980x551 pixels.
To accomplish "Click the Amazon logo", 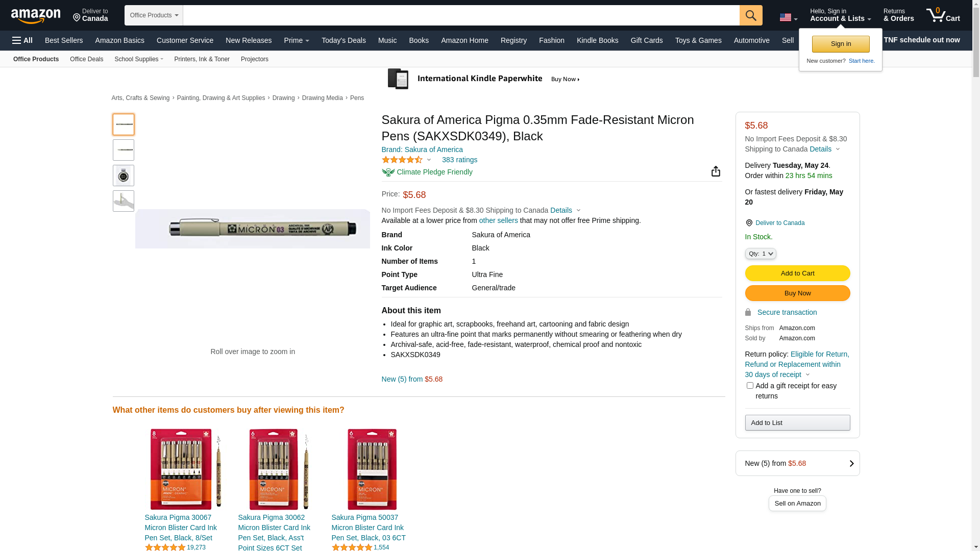I will click(36, 16).
